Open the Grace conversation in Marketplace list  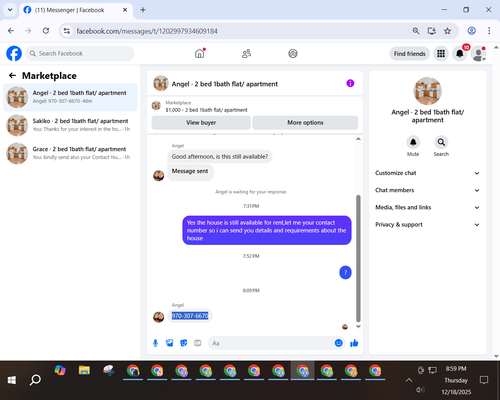(x=70, y=153)
